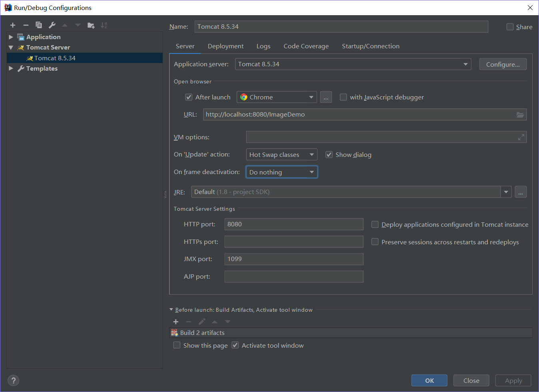Click the Apply button

(x=513, y=380)
